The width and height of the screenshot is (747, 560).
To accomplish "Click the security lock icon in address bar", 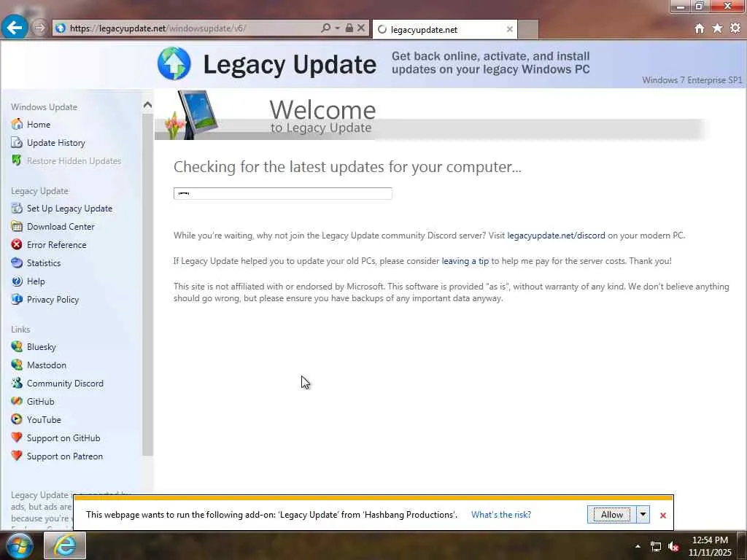I will 349,28.
